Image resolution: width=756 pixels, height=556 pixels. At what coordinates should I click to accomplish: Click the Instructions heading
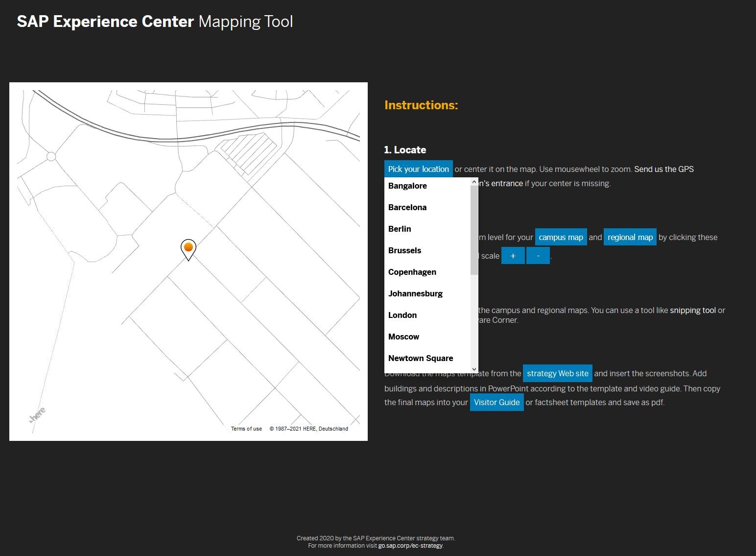421,105
